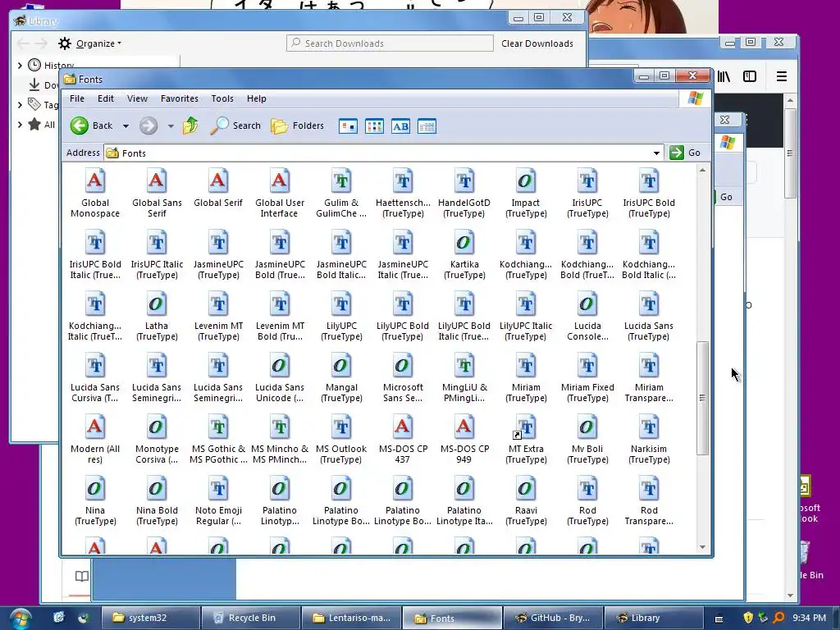This screenshot has height=630, width=840.
Task: Open the Back history dropdown arrow
Action: point(126,126)
